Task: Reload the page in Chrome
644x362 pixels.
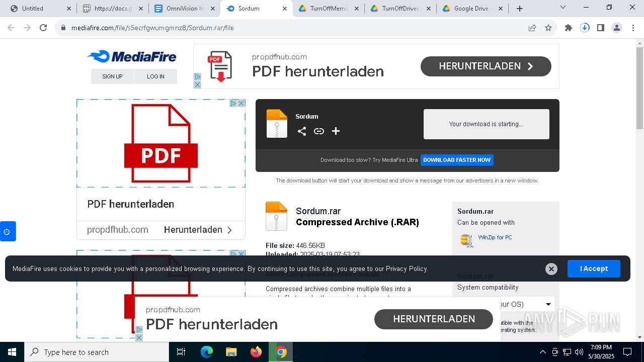Action: coord(43,28)
